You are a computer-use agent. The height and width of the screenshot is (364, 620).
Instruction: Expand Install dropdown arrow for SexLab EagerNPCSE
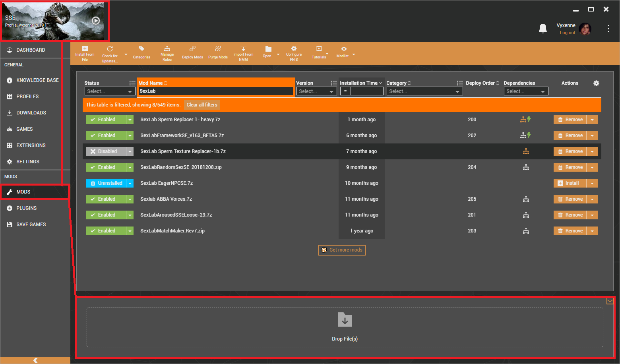[x=592, y=183]
